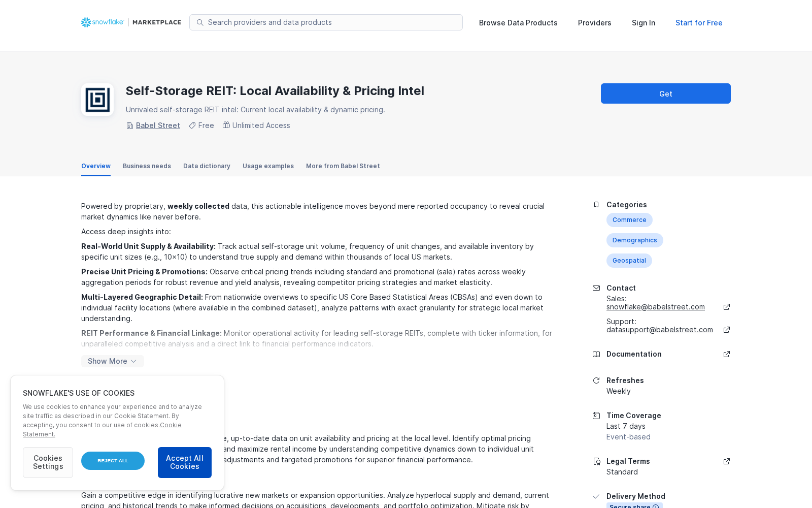
Task: Click the 'Unlimited Access' label
Action: click(x=261, y=125)
